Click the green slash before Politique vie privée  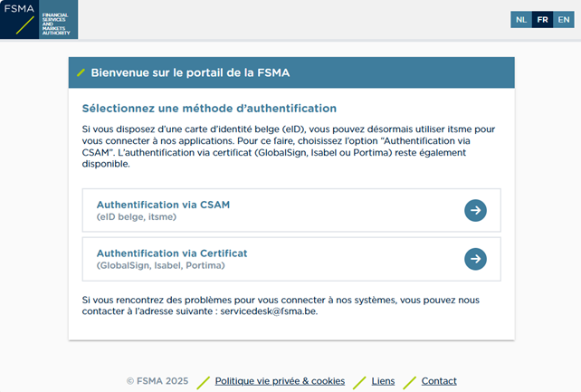[204, 381]
